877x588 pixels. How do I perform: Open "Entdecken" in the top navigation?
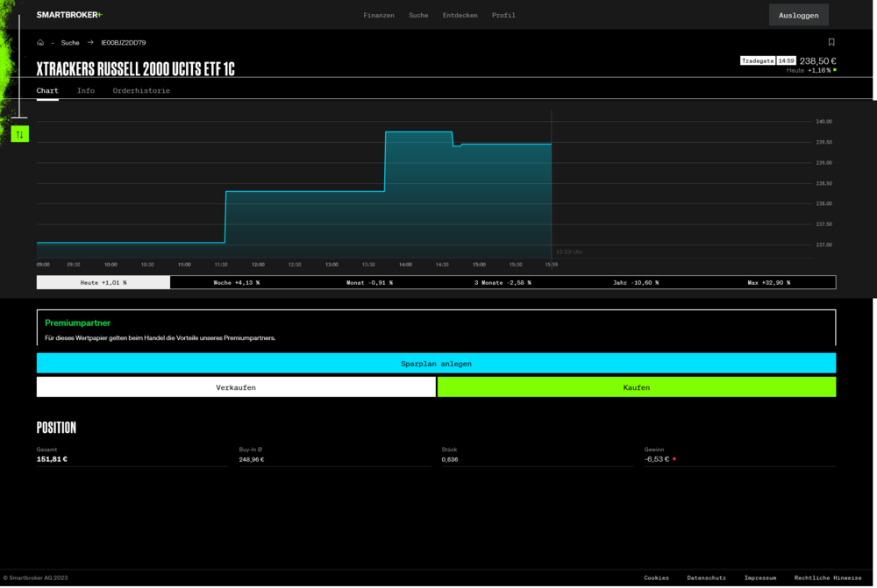460,15
